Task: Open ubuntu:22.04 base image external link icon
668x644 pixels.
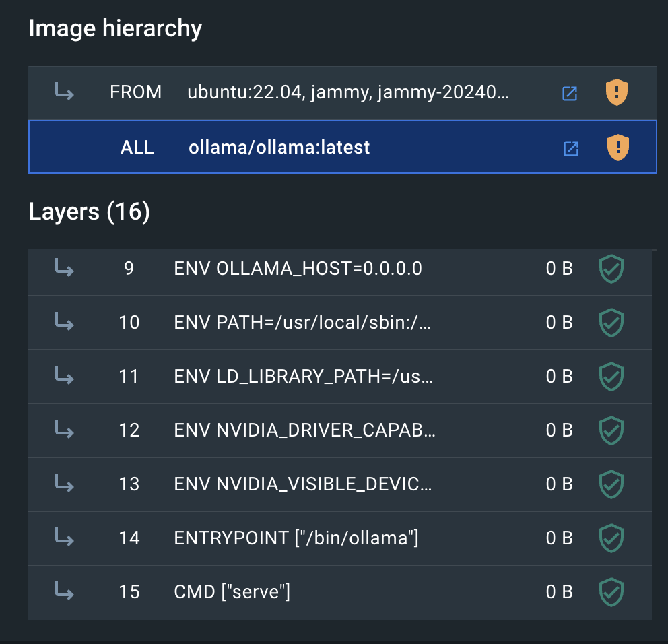Action: [x=570, y=94]
